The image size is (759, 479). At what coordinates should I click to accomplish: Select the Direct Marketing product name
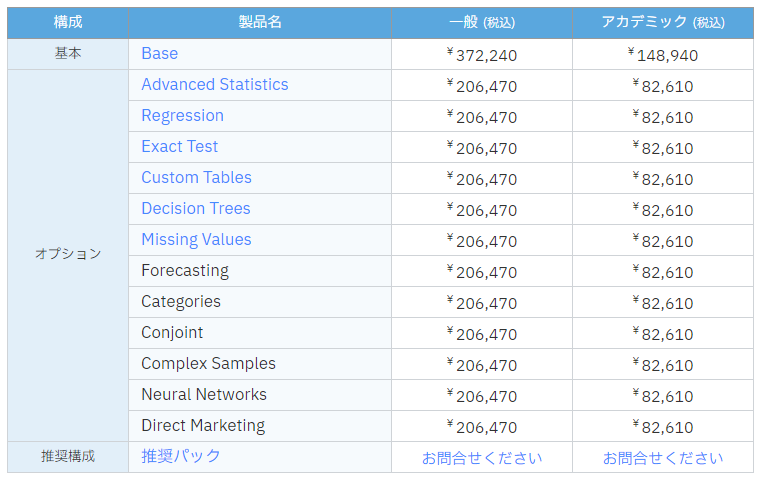tap(203, 425)
